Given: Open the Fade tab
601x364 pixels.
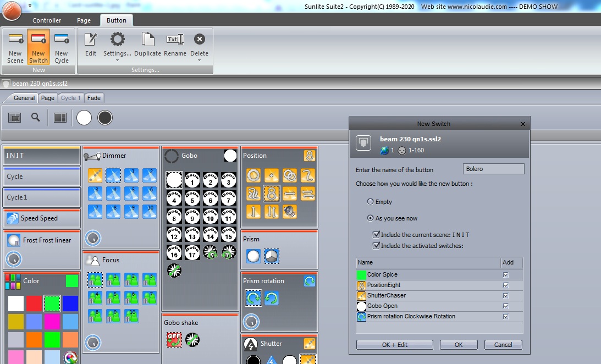Looking at the screenshot, I should [94, 98].
